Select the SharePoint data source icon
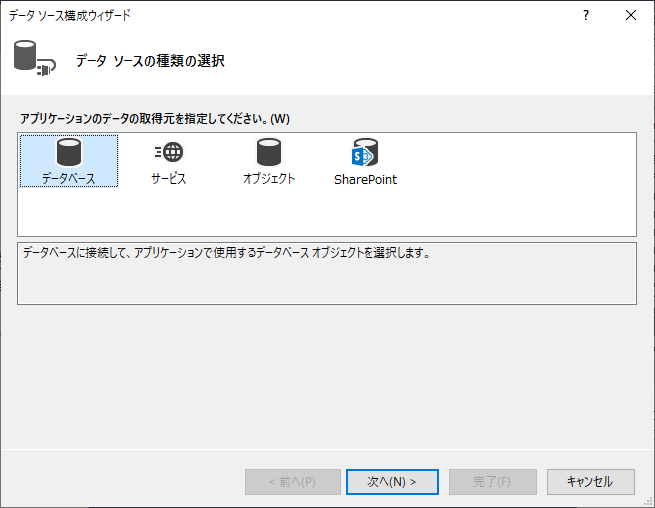 click(365, 153)
